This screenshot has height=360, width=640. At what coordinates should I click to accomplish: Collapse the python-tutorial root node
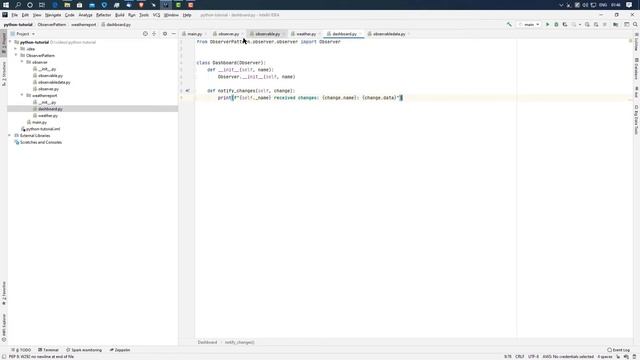click(x=11, y=42)
